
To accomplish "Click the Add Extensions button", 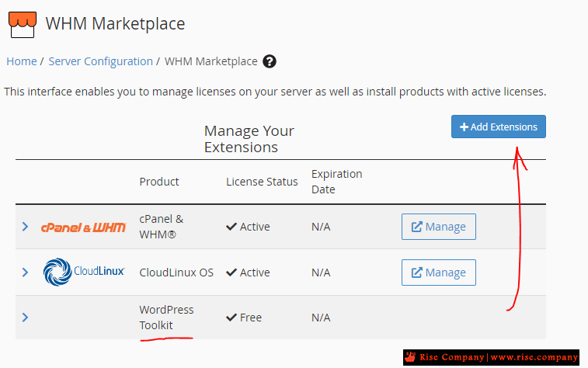I will pos(499,127).
